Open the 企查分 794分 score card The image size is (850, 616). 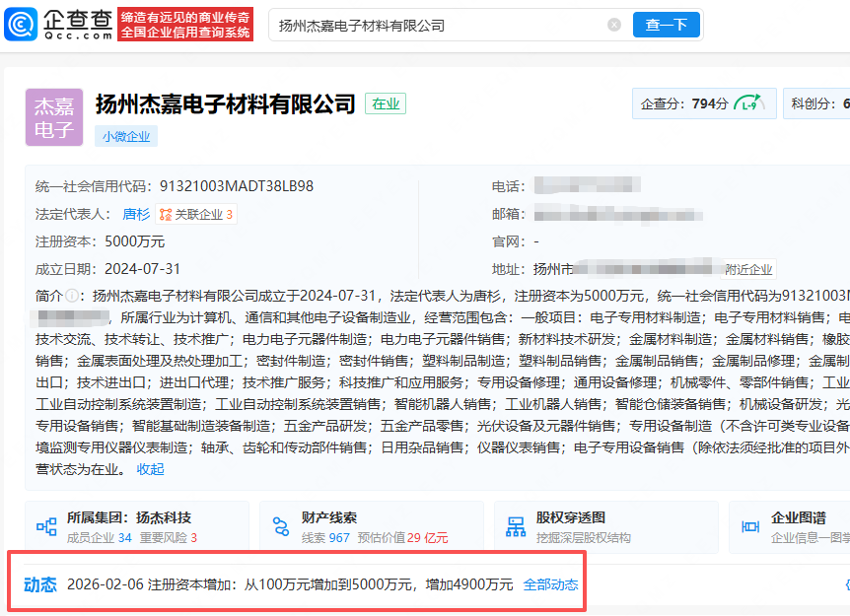click(x=704, y=103)
